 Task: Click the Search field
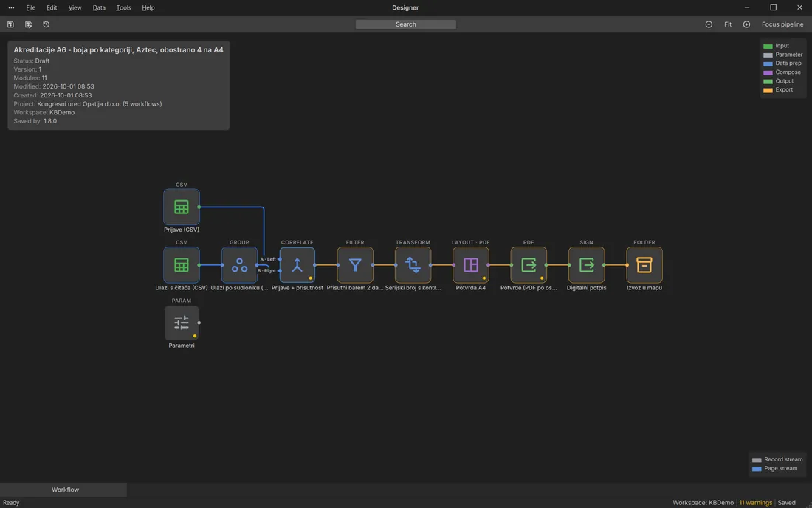click(x=405, y=24)
